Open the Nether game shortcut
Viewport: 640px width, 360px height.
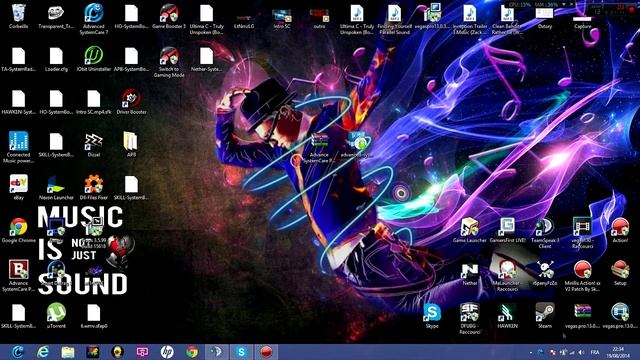[469, 273]
